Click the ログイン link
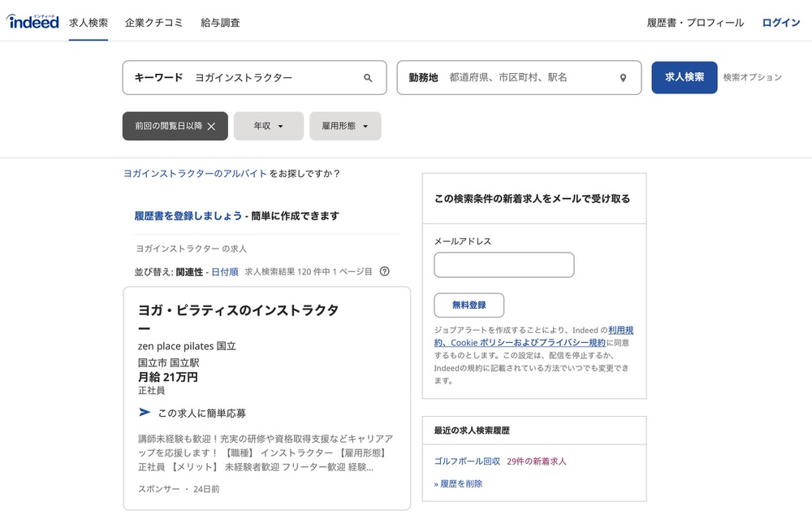The image size is (812, 515). click(x=780, y=23)
